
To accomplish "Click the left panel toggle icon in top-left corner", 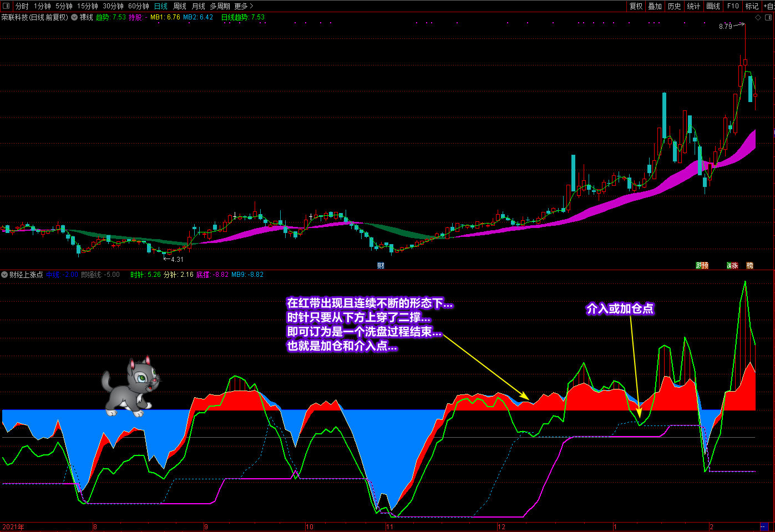I will pyautogui.click(x=6, y=6).
